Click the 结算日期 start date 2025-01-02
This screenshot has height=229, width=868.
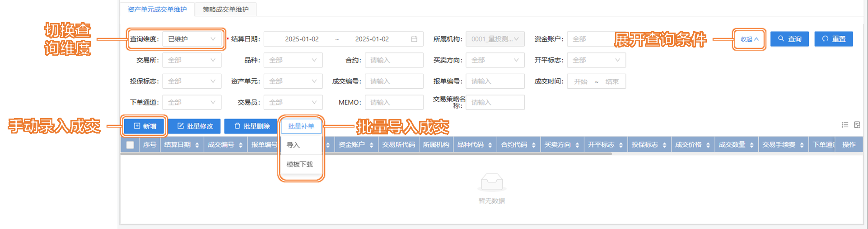pyautogui.click(x=302, y=39)
